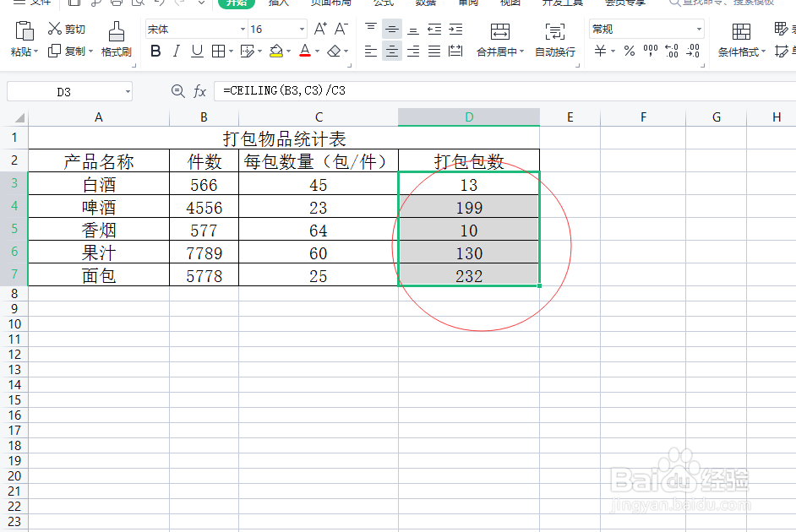Align cell text to the right
This screenshot has width=796, height=532.
point(413,52)
